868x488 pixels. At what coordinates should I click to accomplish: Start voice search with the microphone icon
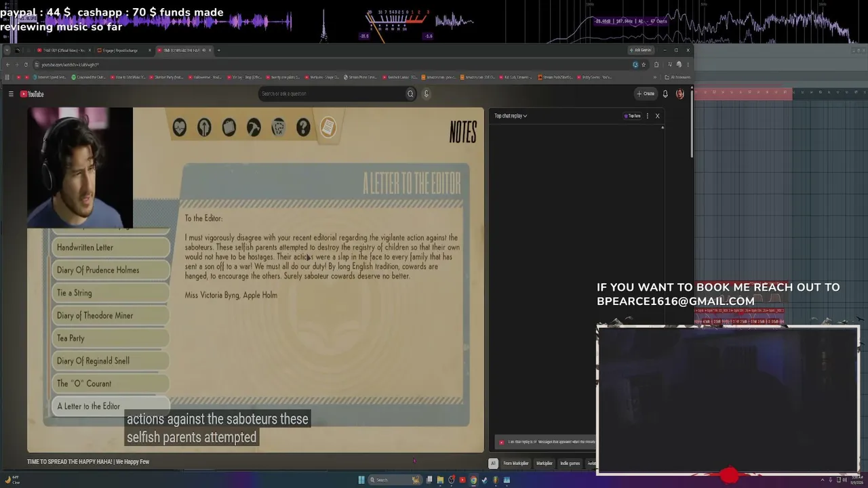(426, 94)
